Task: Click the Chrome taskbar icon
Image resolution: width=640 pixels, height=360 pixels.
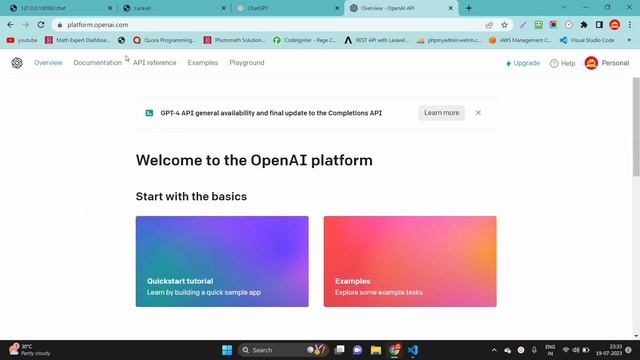Action: (x=394, y=350)
